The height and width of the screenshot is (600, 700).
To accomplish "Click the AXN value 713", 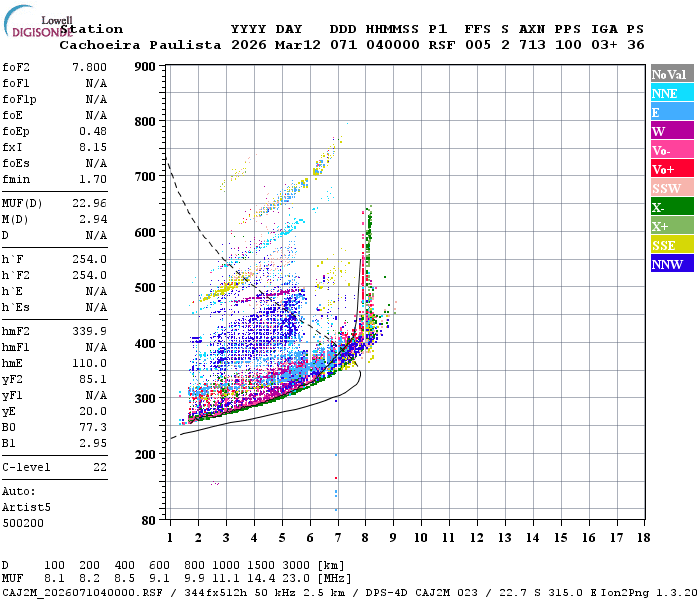I will (x=532, y=45).
